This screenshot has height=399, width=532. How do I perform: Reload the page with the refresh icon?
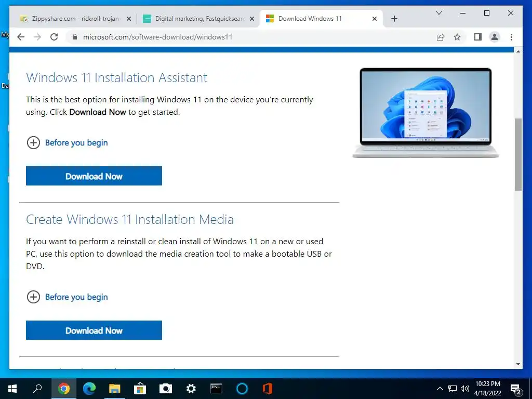[54, 37]
